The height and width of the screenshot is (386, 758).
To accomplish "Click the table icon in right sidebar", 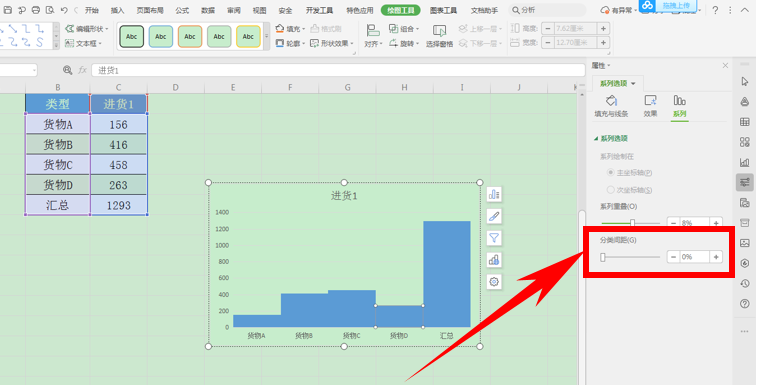I will click(744, 122).
